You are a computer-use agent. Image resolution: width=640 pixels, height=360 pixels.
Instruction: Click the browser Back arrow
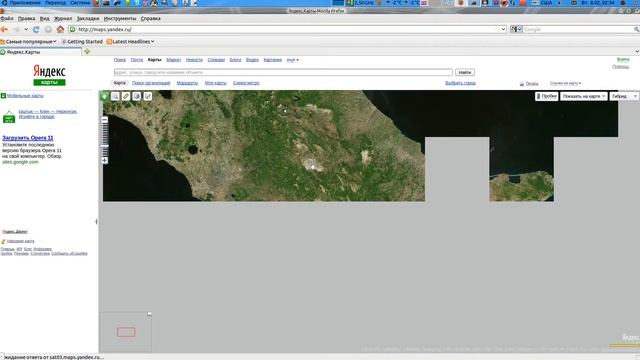tap(4, 29)
